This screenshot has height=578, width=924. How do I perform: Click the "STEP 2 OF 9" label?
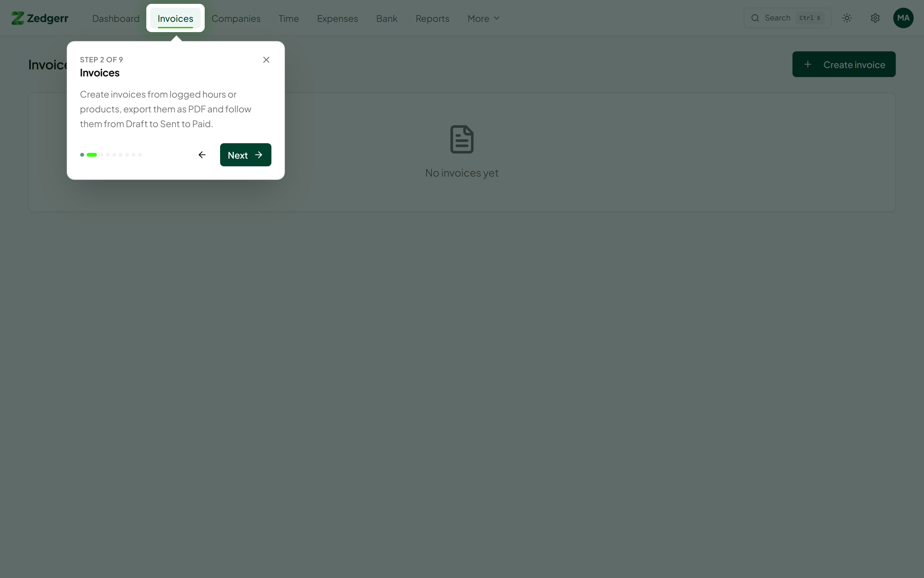(x=101, y=60)
